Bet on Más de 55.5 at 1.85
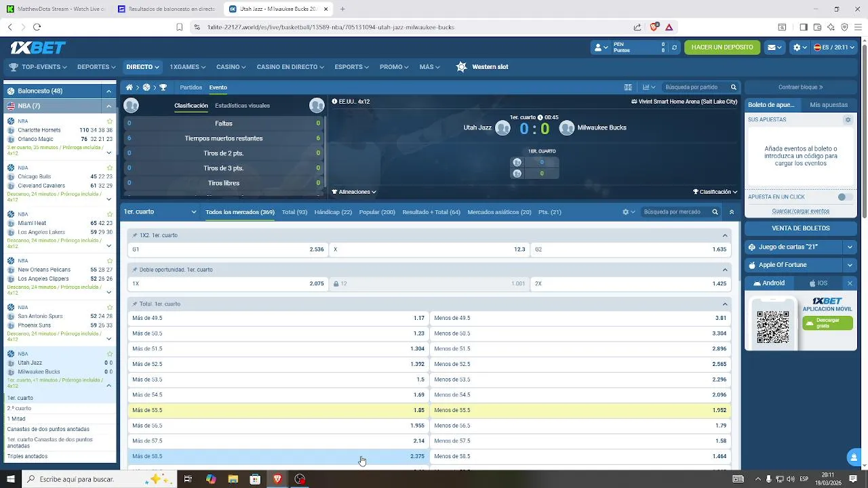The width and height of the screenshot is (868, 488). point(278,410)
